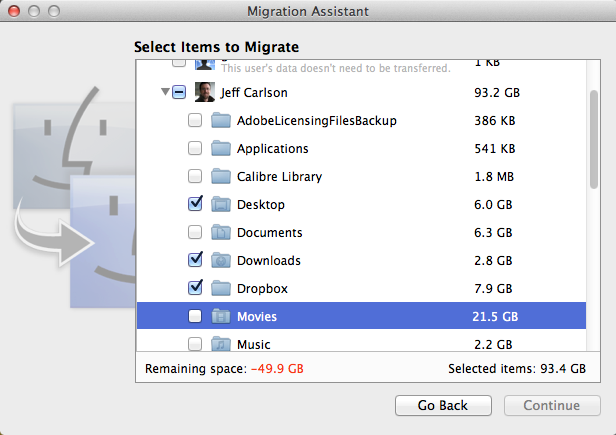The image size is (616, 435).
Task: Check the Movies checkbox
Action: point(195,317)
